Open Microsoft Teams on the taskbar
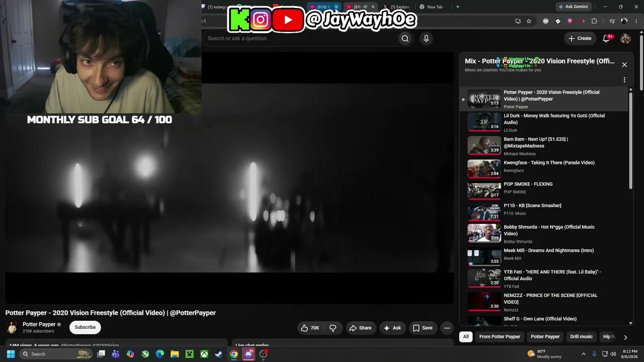 pyautogui.click(x=116, y=354)
